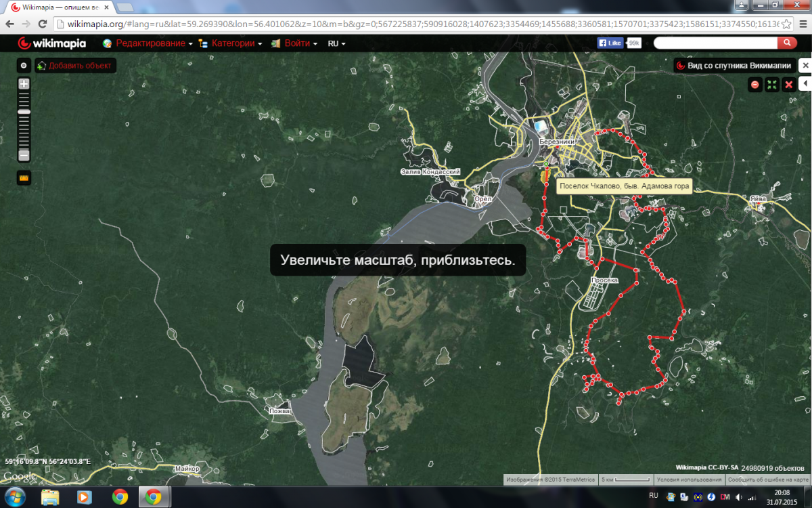Click the zoom out minus button

click(24, 155)
